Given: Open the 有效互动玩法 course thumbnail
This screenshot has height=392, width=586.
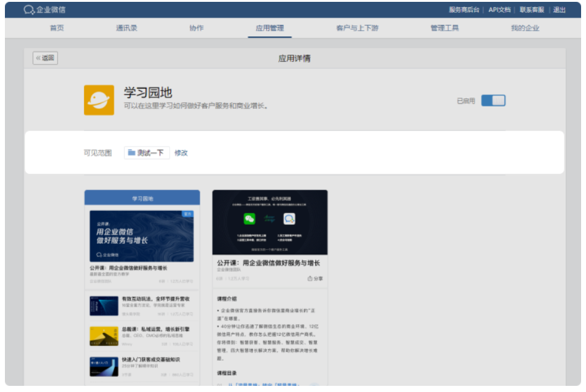Looking at the screenshot, I should pyautogui.click(x=104, y=306).
